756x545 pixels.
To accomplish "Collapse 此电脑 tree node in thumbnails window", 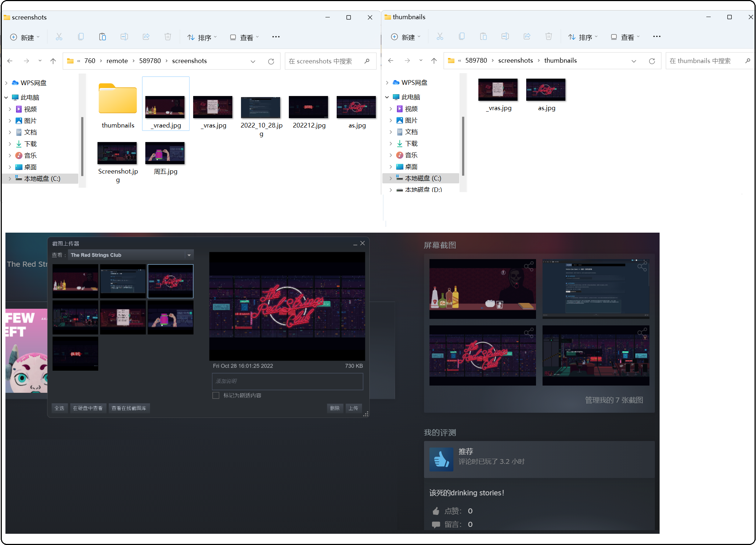I will [387, 97].
